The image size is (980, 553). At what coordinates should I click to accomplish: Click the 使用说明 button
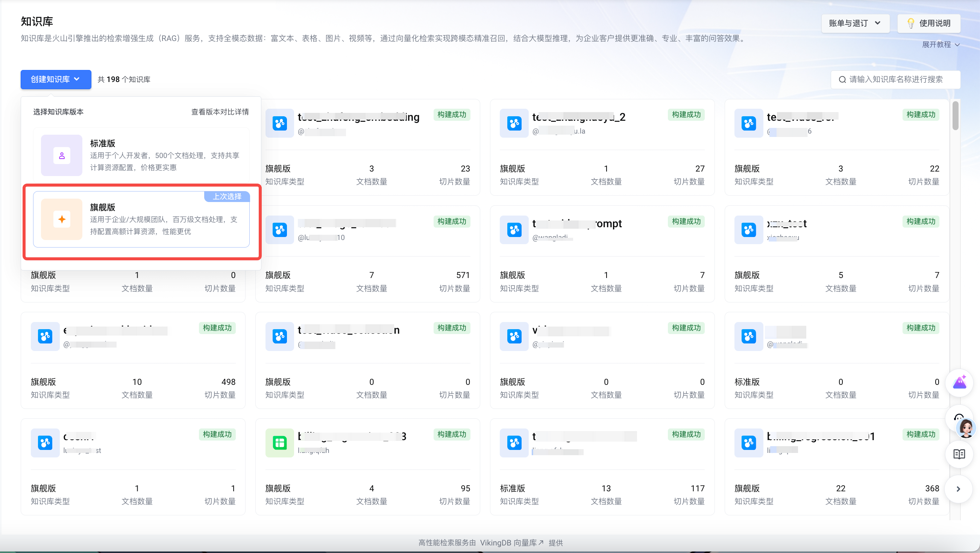(x=928, y=23)
